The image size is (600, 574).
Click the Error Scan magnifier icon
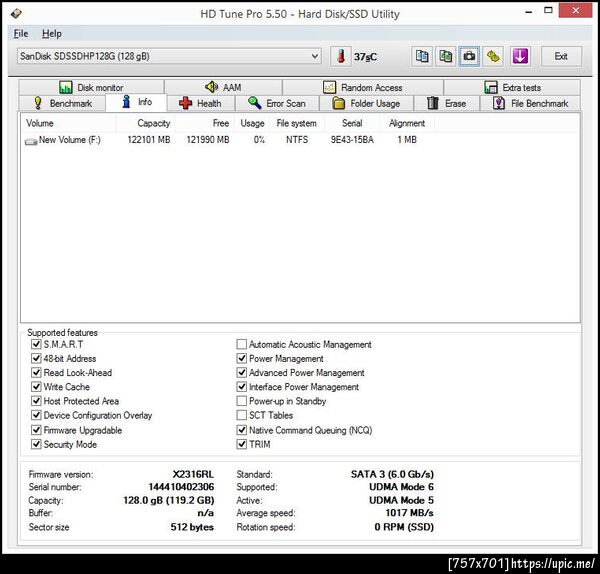(254, 103)
